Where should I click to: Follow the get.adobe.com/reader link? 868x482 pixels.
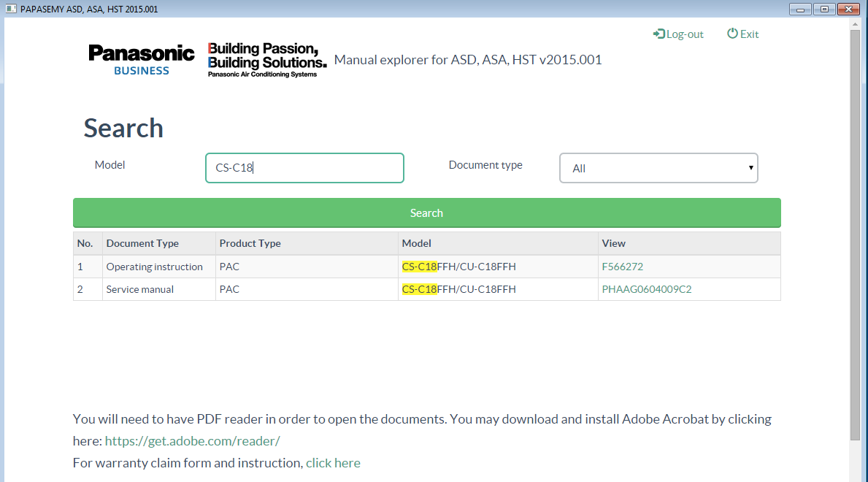[x=192, y=441]
